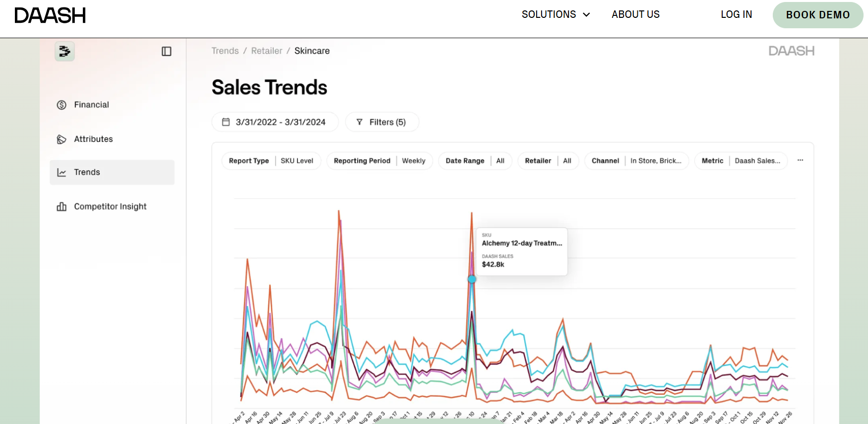Click the calendar icon in date range
This screenshot has height=424, width=868.
pos(226,122)
